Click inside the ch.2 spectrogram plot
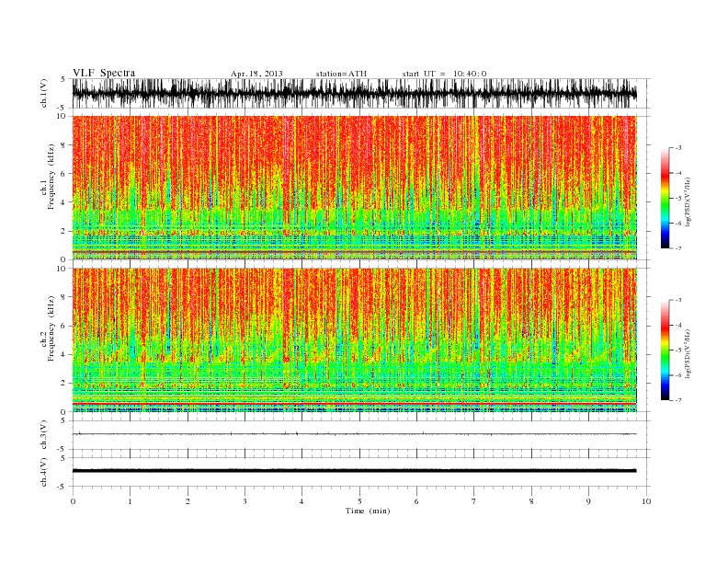The height and width of the screenshot is (563, 728). 360,340
